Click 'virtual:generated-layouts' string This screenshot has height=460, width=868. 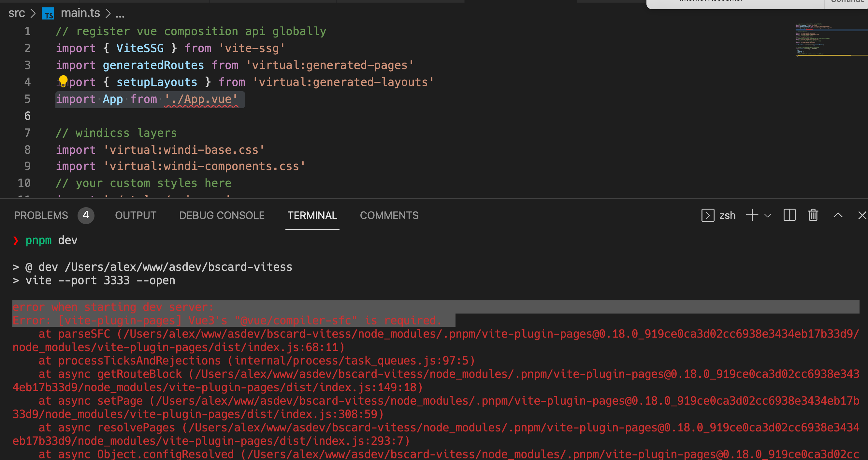click(x=343, y=82)
